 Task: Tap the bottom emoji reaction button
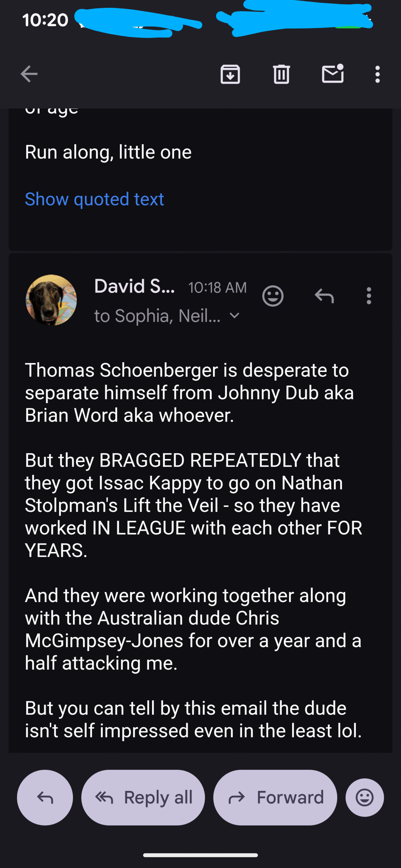(x=365, y=797)
